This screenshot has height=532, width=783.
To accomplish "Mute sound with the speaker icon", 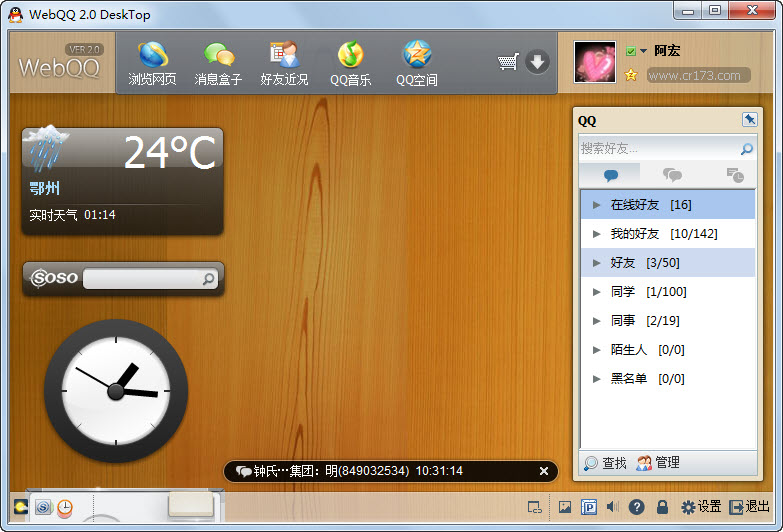I will (x=612, y=507).
